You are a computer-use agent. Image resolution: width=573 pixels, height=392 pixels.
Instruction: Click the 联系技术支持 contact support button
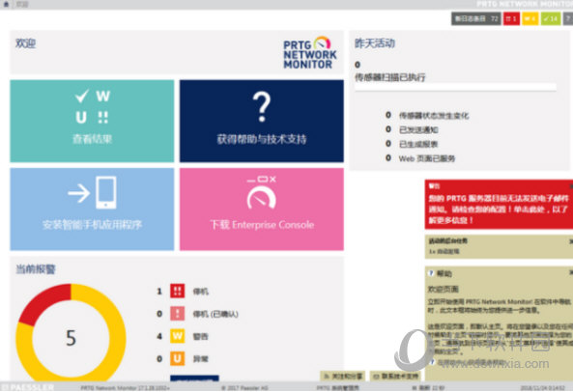[395, 376]
